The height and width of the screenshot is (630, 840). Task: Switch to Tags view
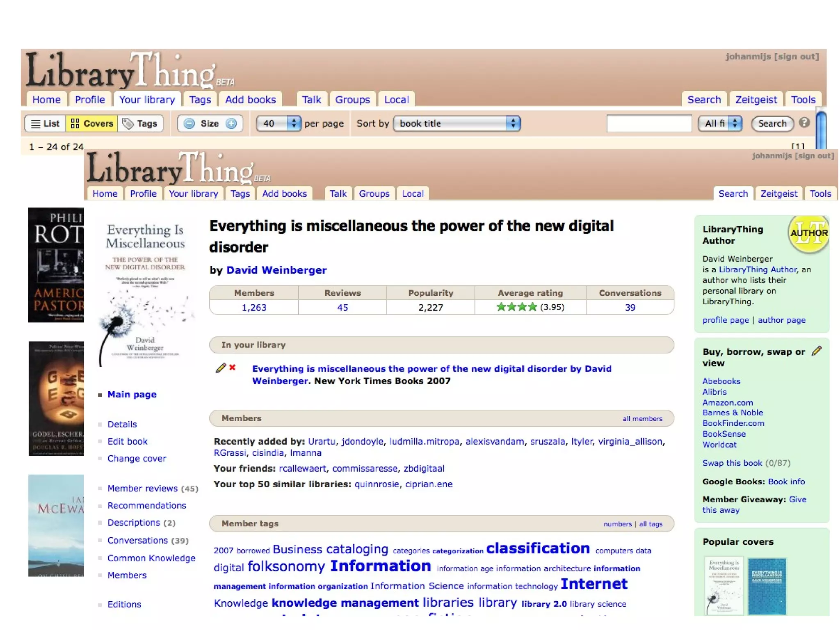click(140, 123)
